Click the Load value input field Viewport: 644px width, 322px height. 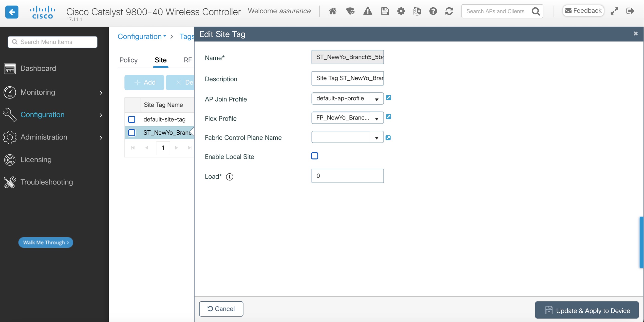pyautogui.click(x=347, y=176)
